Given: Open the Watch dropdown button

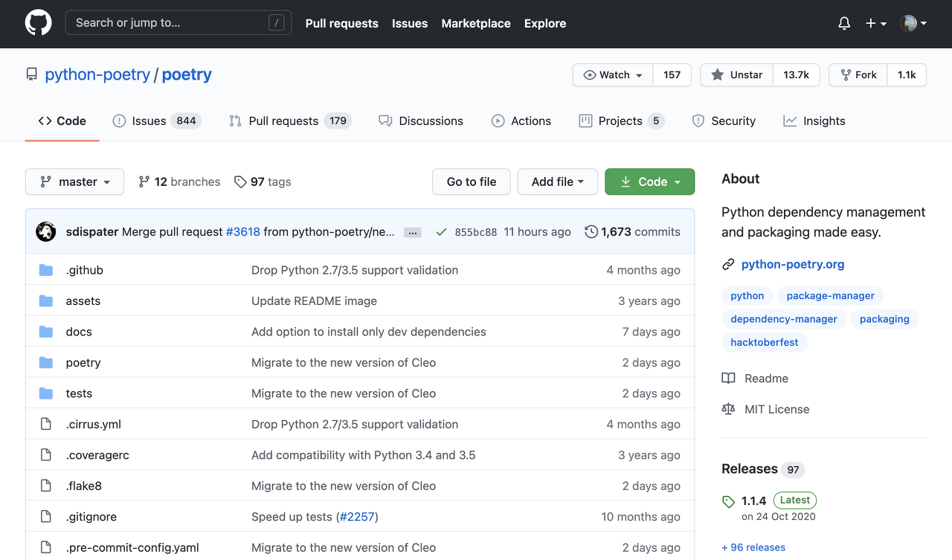Looking at the screenshot, I should (x=613, y=75).
